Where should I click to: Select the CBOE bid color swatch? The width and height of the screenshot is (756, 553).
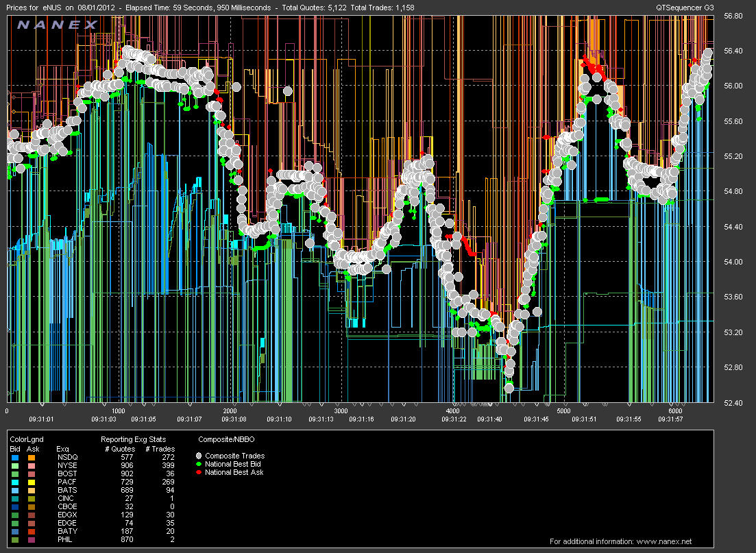(x=16, y=506)
